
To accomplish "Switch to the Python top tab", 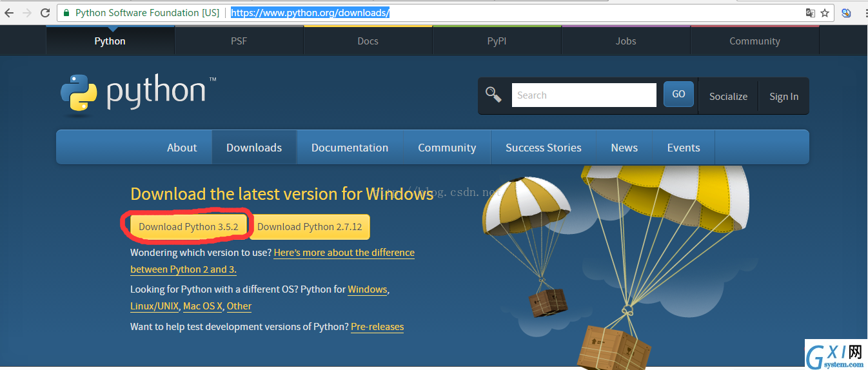I will (x=110, y=41).
